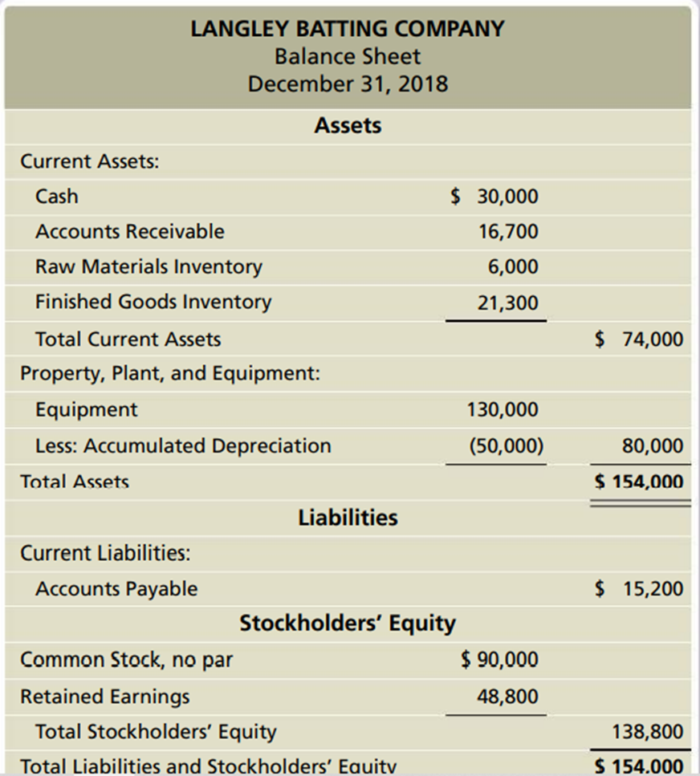Click the Stockholders' Equity section header
The width and height of the screenshot is (700, 776).
coord(348,624)
